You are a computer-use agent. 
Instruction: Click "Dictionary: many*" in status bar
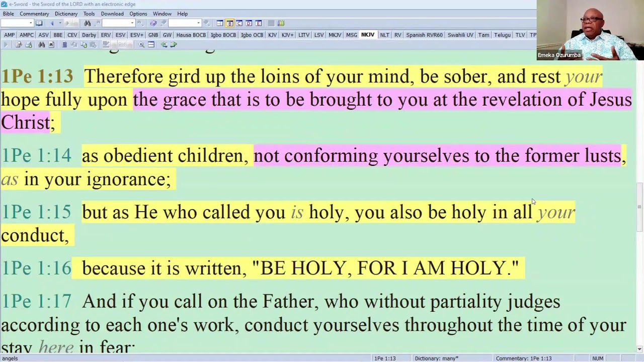point(436,358)
